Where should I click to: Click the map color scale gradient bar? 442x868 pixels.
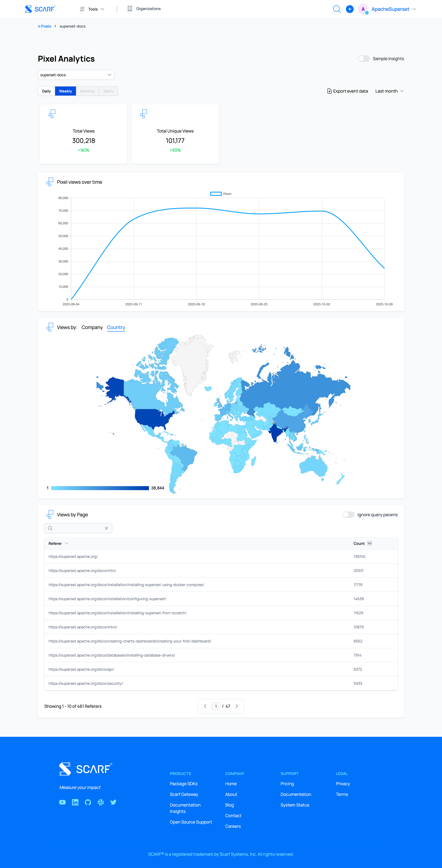coord(100,488)
